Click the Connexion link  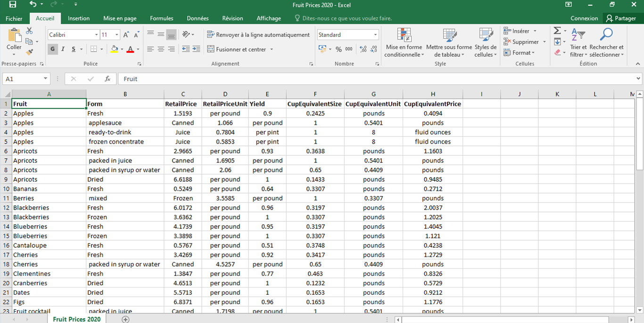[584, 18]
